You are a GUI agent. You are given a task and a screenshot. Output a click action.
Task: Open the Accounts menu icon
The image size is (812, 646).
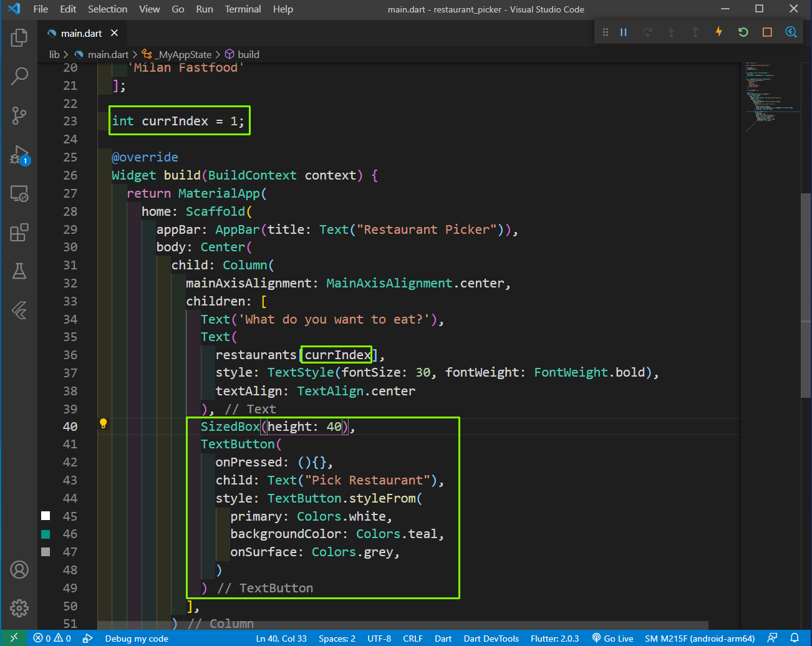(x=19, y=570)
